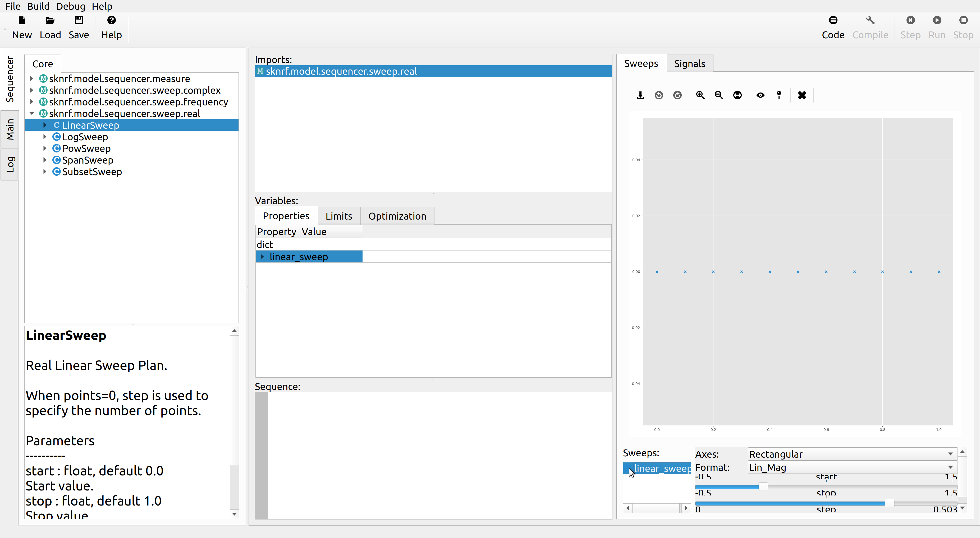Select SubsetSweep from the Core tree

91,171
